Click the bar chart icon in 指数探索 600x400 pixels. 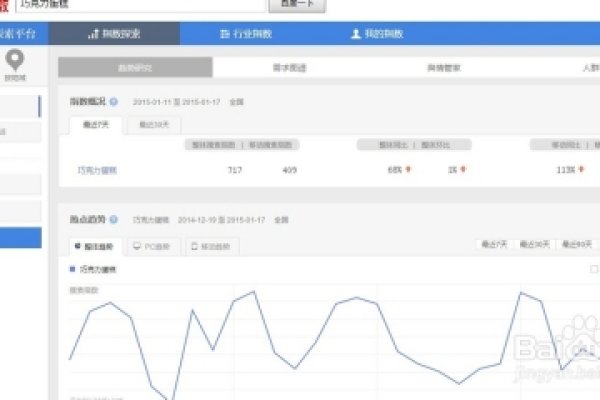93,34
